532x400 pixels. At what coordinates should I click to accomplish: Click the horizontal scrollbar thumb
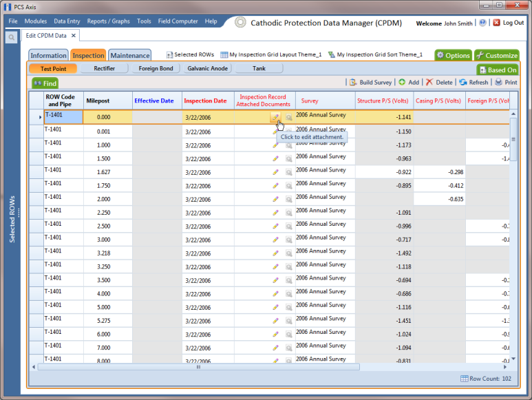click(198, 367)
